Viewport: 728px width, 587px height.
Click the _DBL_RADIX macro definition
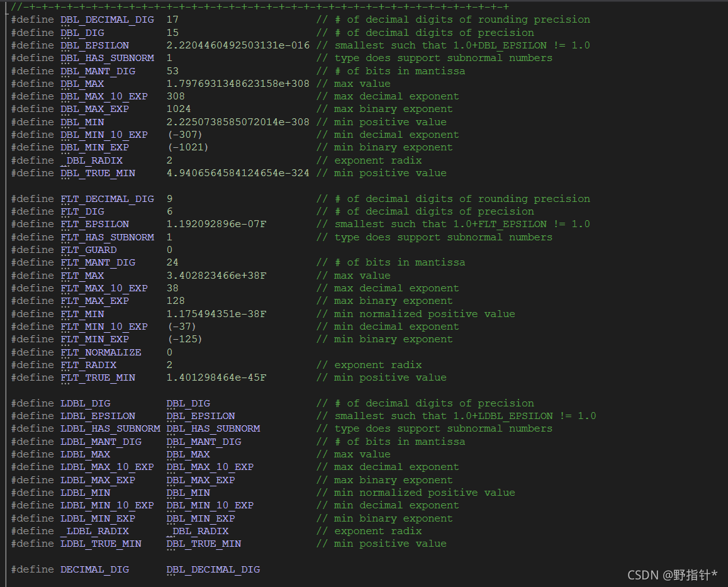[91, 160]
